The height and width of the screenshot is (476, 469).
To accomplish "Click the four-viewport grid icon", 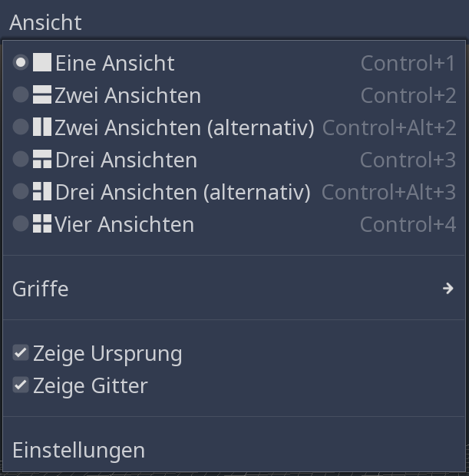I will pos(42,223).
